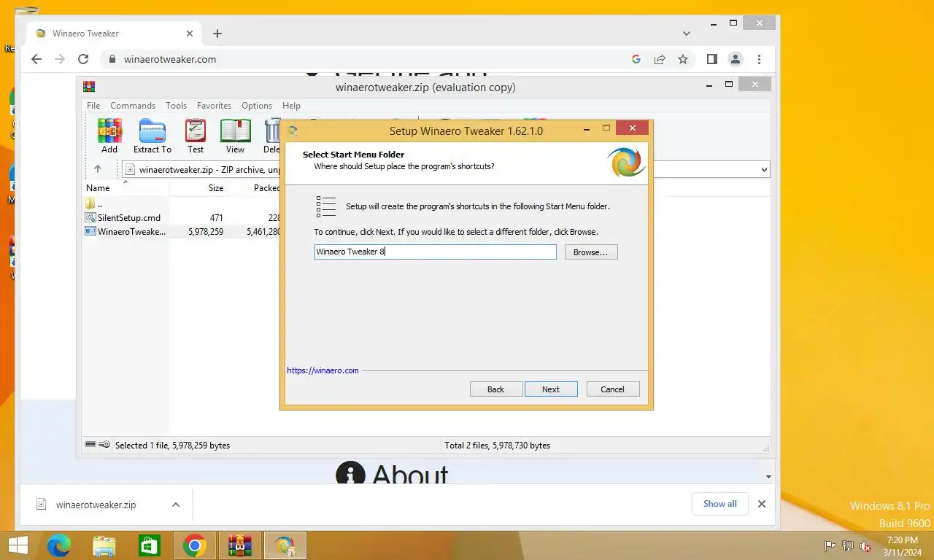Close the Chrome download bar

(x=762, y=504)
